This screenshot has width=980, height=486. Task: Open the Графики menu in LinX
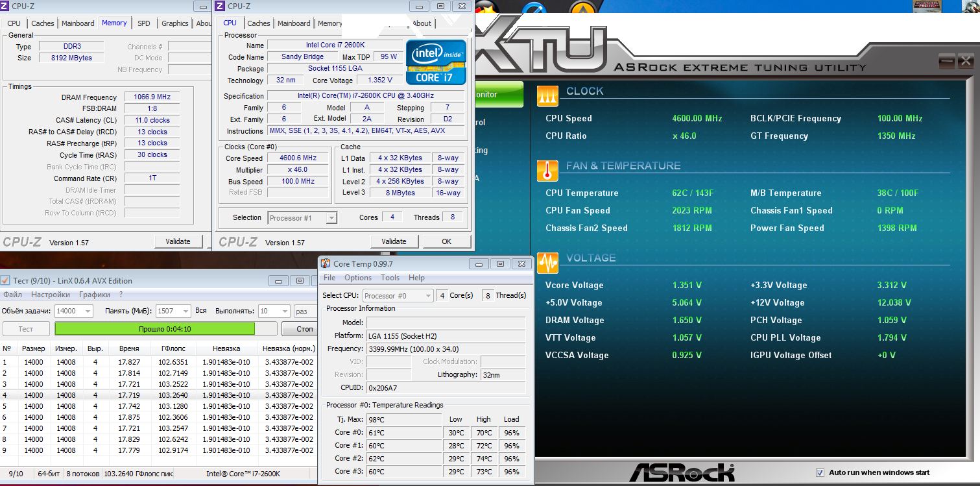(x=95, y=295)
